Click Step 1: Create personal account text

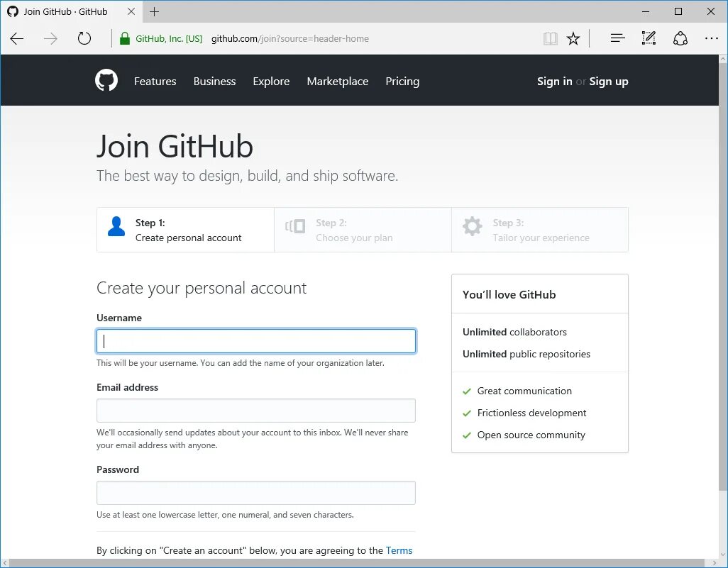coord(189,230)
